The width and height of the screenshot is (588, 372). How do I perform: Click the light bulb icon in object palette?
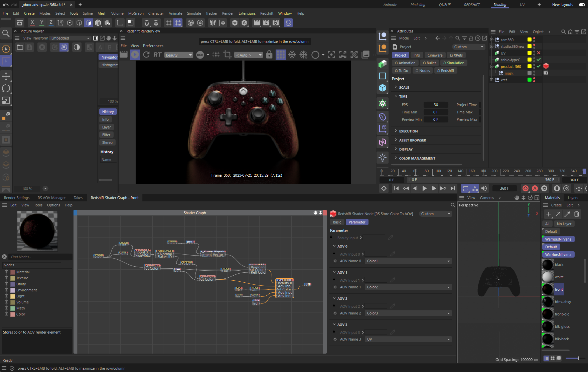383,157
